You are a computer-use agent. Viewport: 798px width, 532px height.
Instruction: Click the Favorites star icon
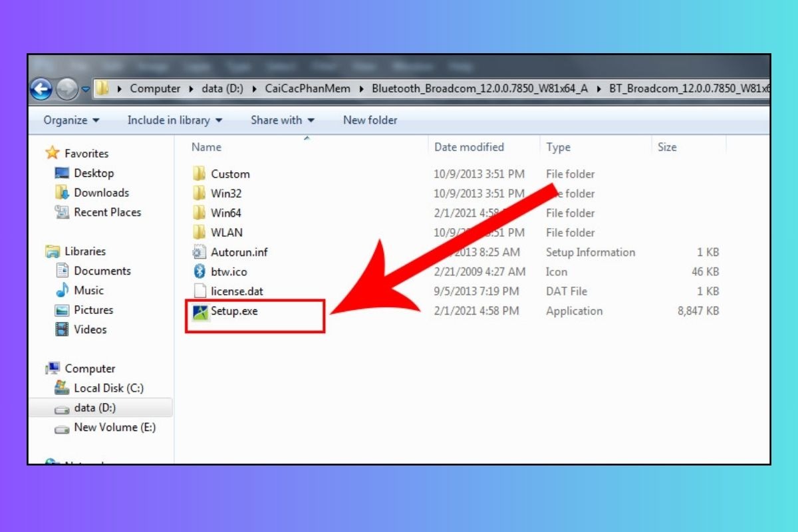pos(53,154)
